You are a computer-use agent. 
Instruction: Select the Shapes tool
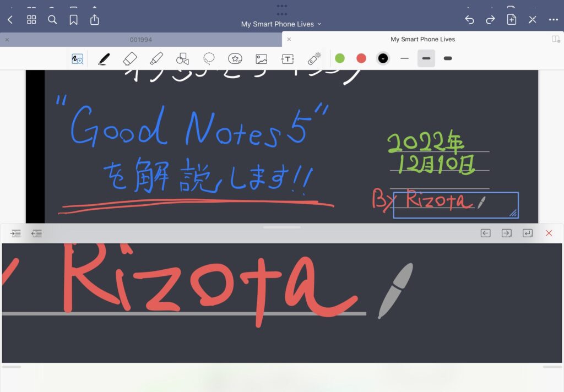pos(182,58)
